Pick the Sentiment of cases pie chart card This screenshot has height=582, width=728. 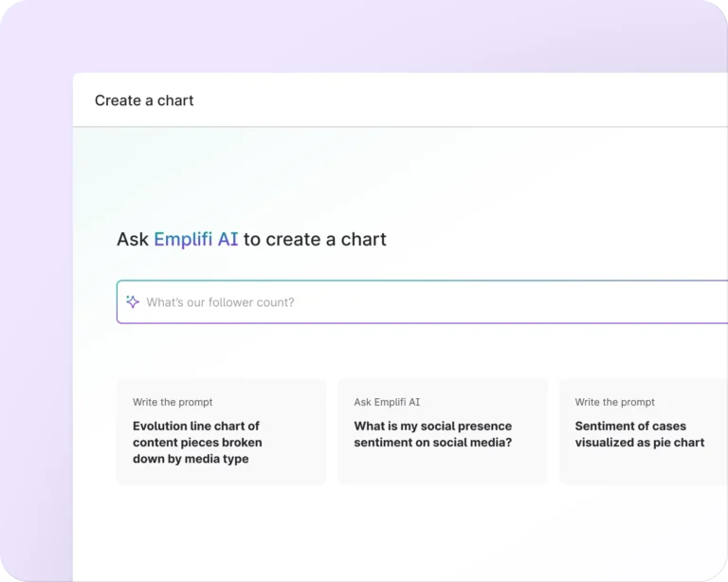(645, 432)
